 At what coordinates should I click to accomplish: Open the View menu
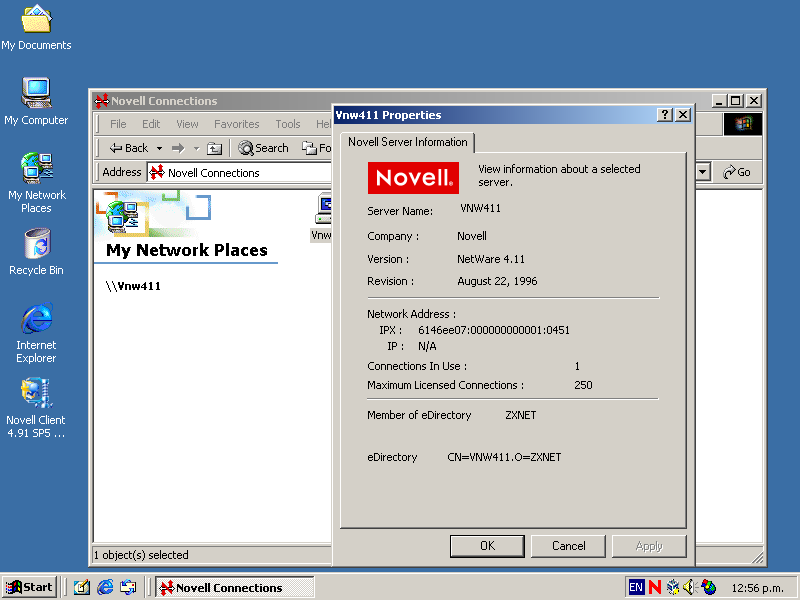187,124
